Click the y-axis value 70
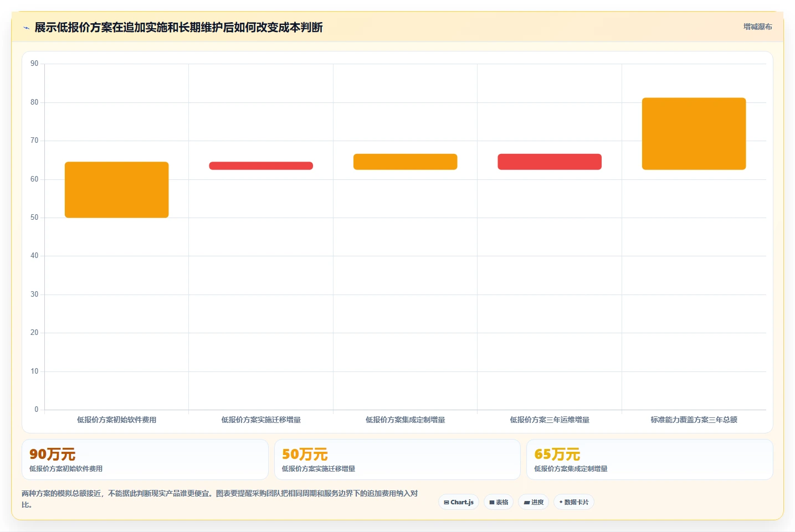The image size is (795, 532). click(x=34, y=141)
